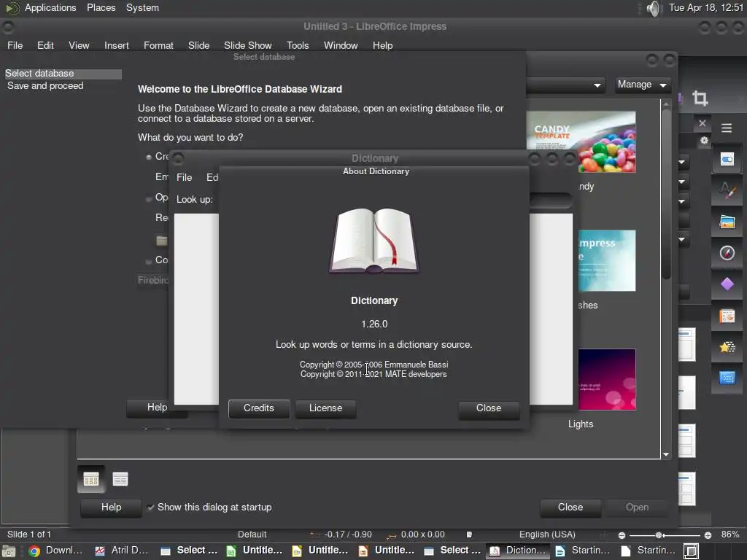Click the document modified status icon

coord(469,534)
